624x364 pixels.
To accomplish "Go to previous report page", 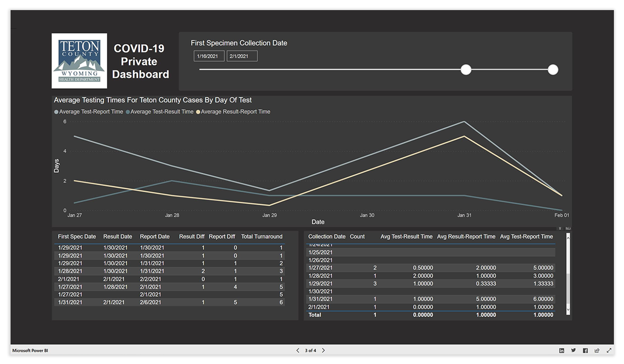I will coord(298,351).
